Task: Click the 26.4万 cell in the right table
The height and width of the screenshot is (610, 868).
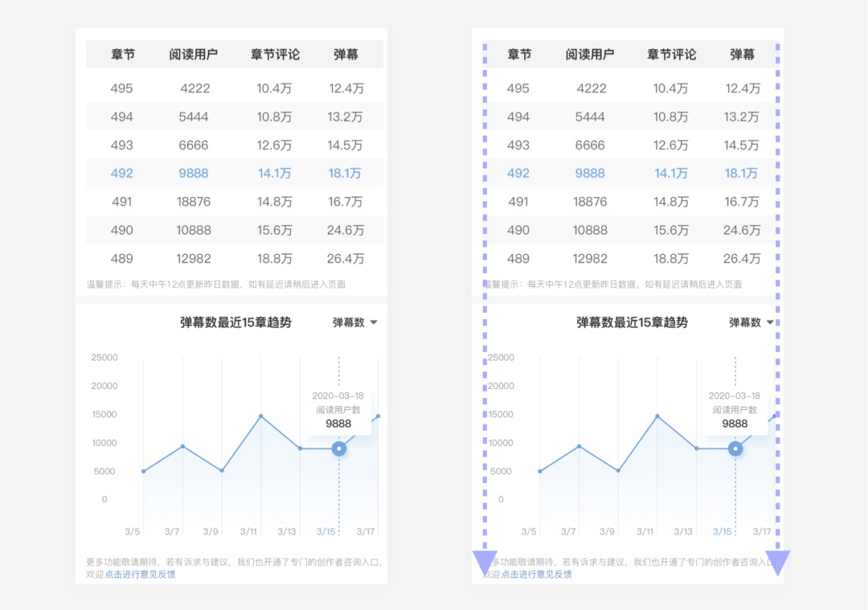Action: coord(742,259)
